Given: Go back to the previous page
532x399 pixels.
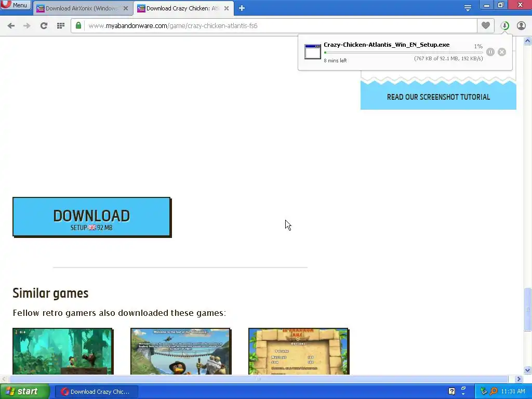Looking at the screenshot, I should [x=11, y=25].
